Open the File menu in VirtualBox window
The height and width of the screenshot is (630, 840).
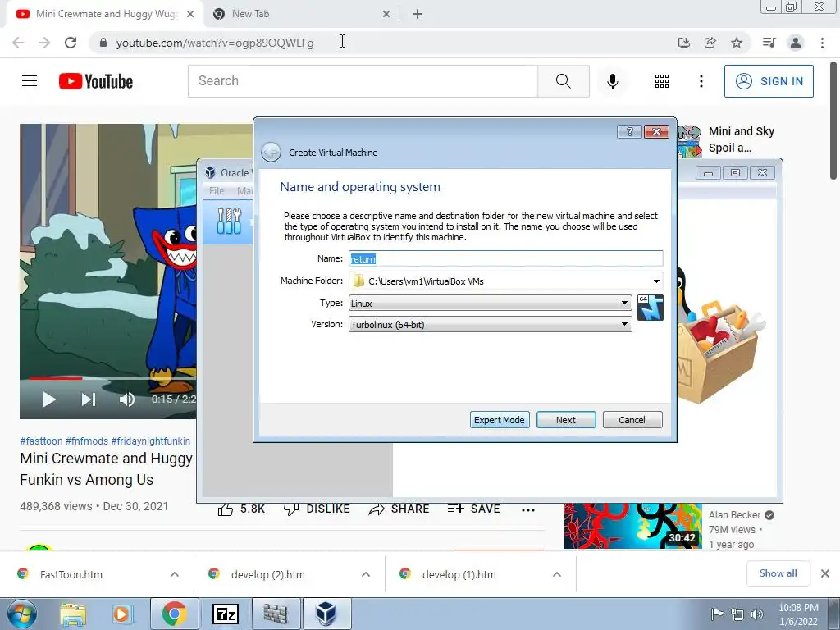(217, 190)
